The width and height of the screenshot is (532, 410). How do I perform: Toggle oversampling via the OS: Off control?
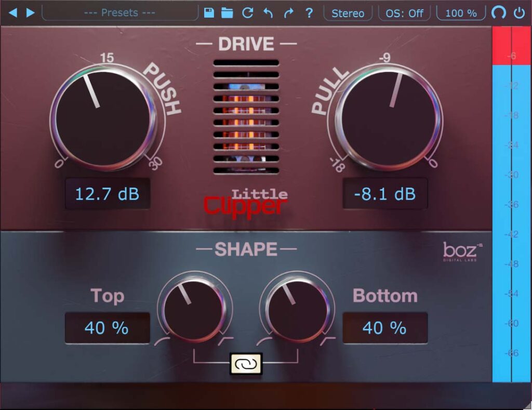point(404,13)
